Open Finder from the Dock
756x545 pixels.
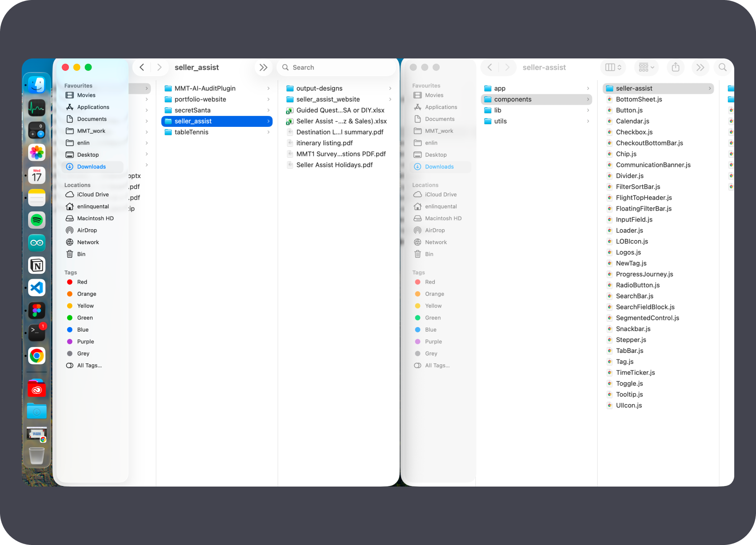37,85
